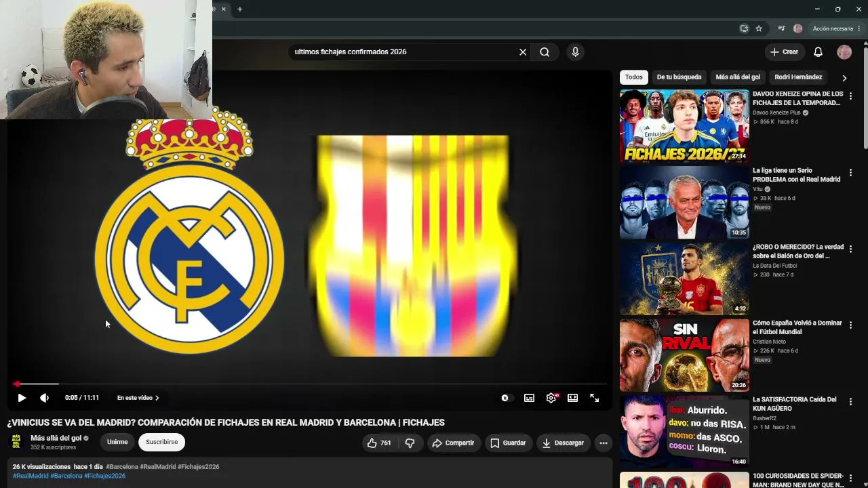Image resolution: width=868 pixels, height=488 pixels.
Task: Open the Crear button menu
Action: 785,52
